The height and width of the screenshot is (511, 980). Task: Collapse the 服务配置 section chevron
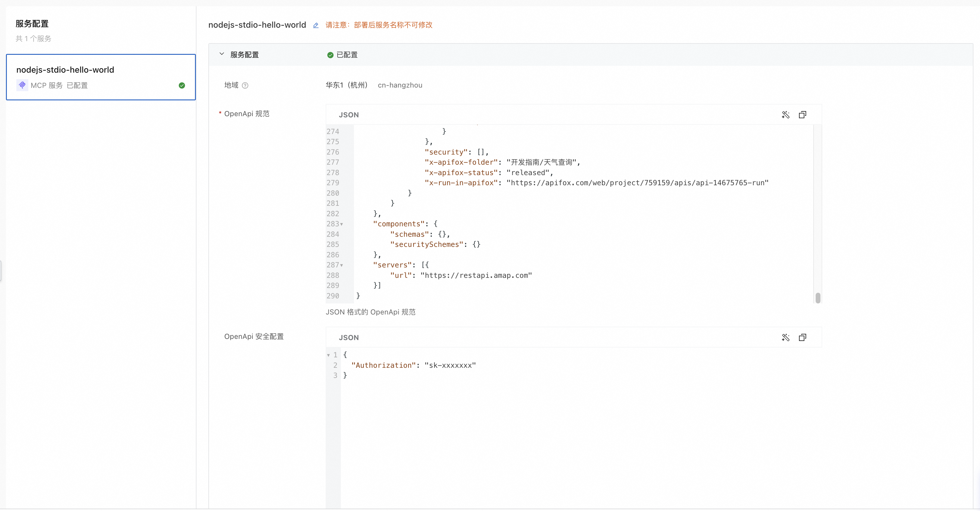click(x=222, y=54)
